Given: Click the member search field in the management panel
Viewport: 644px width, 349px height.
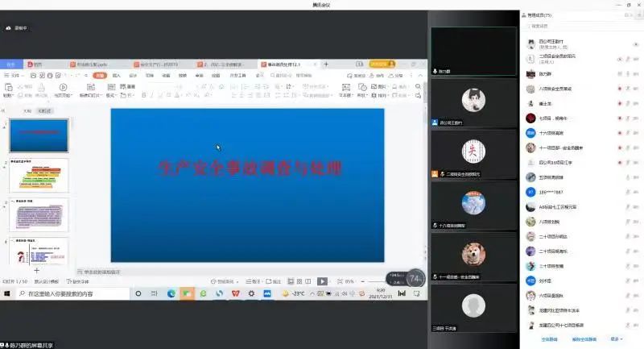Looking at the screenshot, I should pos(580,27).
